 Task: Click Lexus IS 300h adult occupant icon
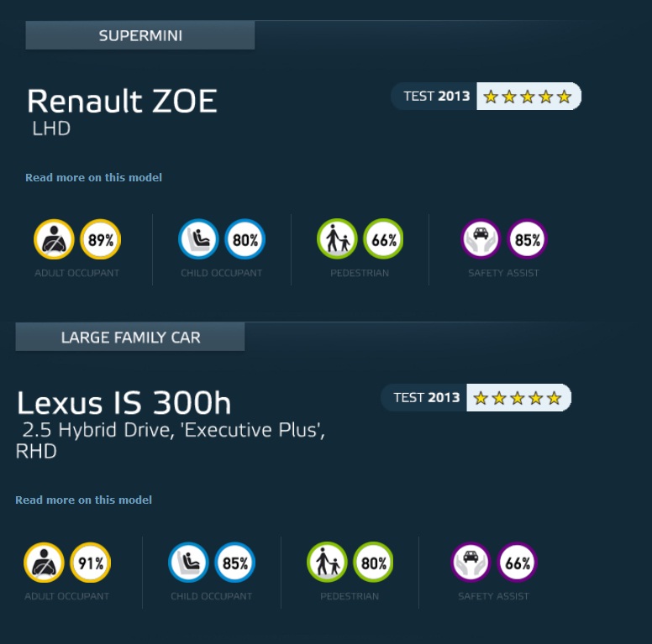pyautogui.click(x=44, y=563)
